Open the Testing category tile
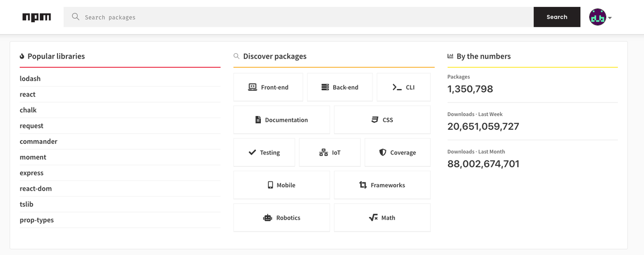The height and width of the screenshot is (255, 644). point(264,152)
